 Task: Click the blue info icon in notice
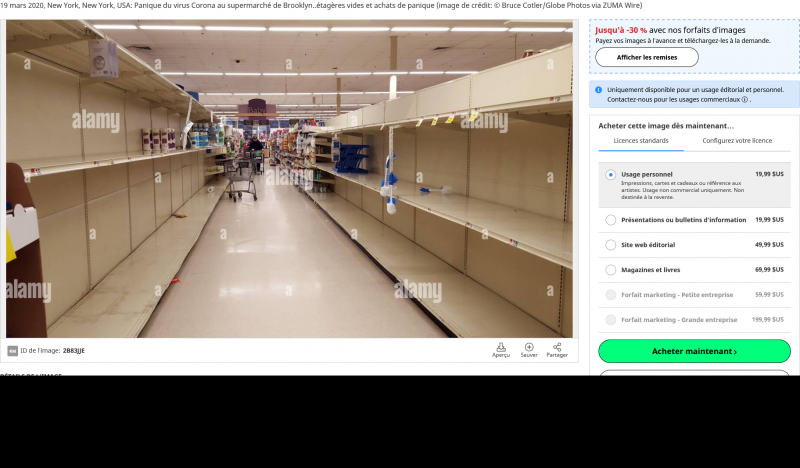598,90
